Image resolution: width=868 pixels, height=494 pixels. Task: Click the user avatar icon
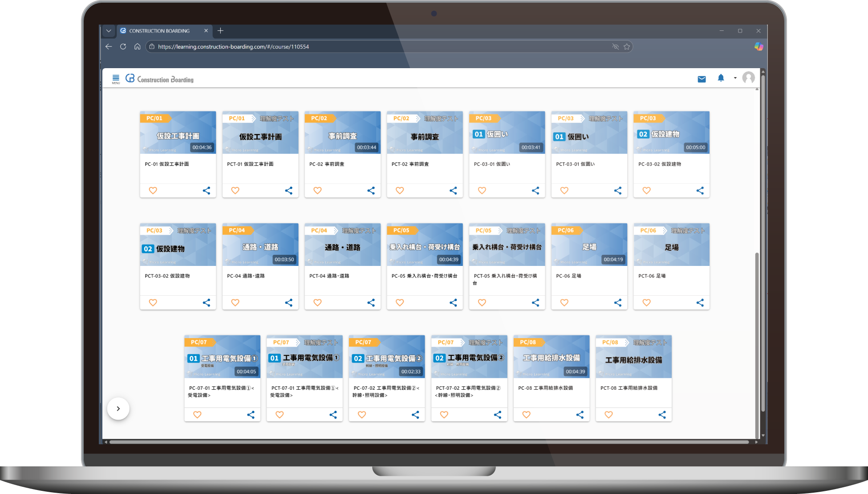749,78
